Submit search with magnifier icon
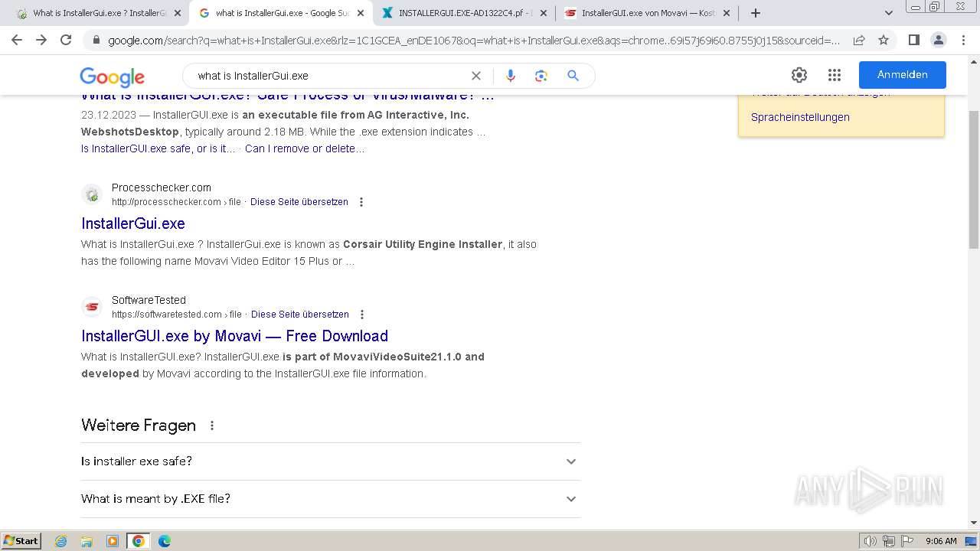This screenshot has height=551, width=980. pos(573,76)
